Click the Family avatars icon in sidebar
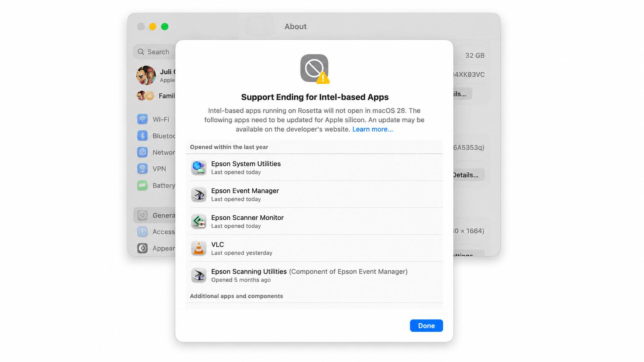 [x=145, y=96]
